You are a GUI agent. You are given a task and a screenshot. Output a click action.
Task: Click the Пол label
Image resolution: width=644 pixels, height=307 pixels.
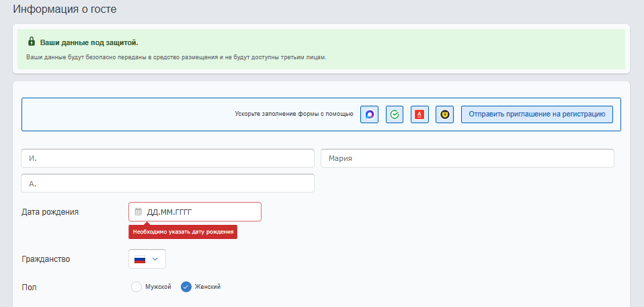click(x=29, y=287)
